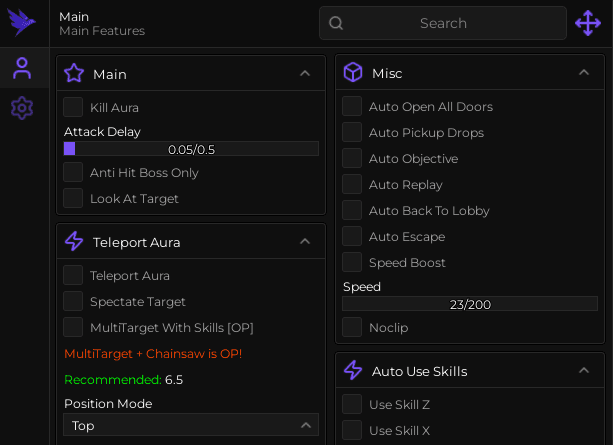Click the star icon beside Main
The width and height of the screenshot is (613, 445).
[x=74, y=73]
